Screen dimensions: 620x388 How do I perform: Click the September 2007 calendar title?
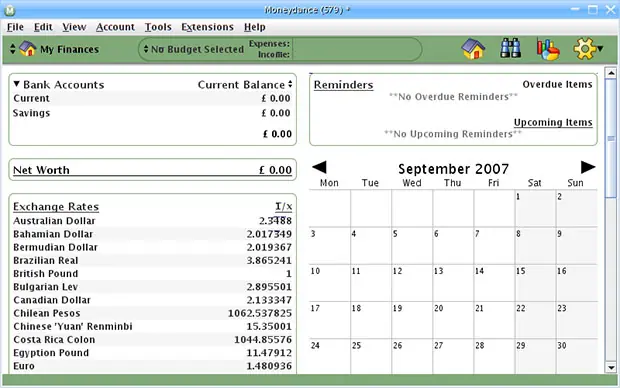point(453,169)
